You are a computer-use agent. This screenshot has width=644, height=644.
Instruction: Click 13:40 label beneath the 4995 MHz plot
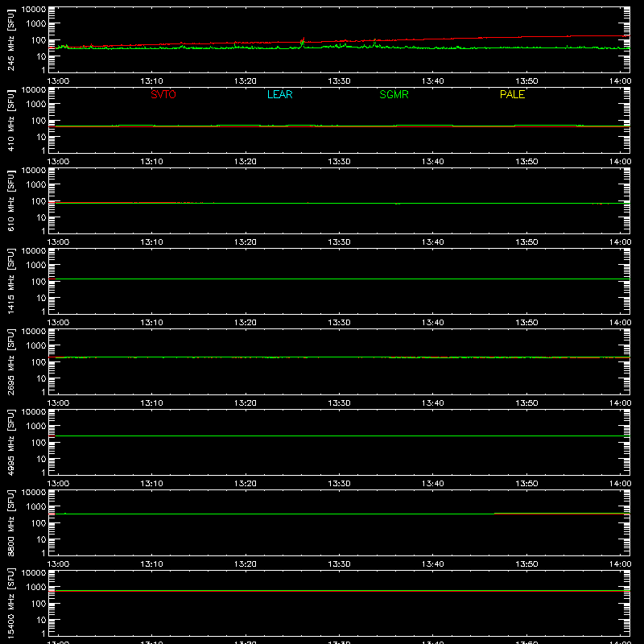click(x=433, y=484)
